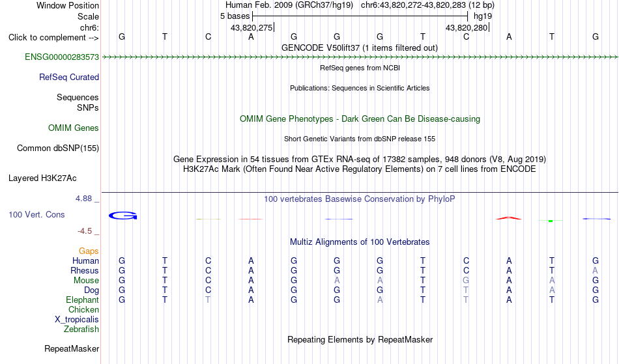
Task: Select the Human species label
Action: (85, 260)
